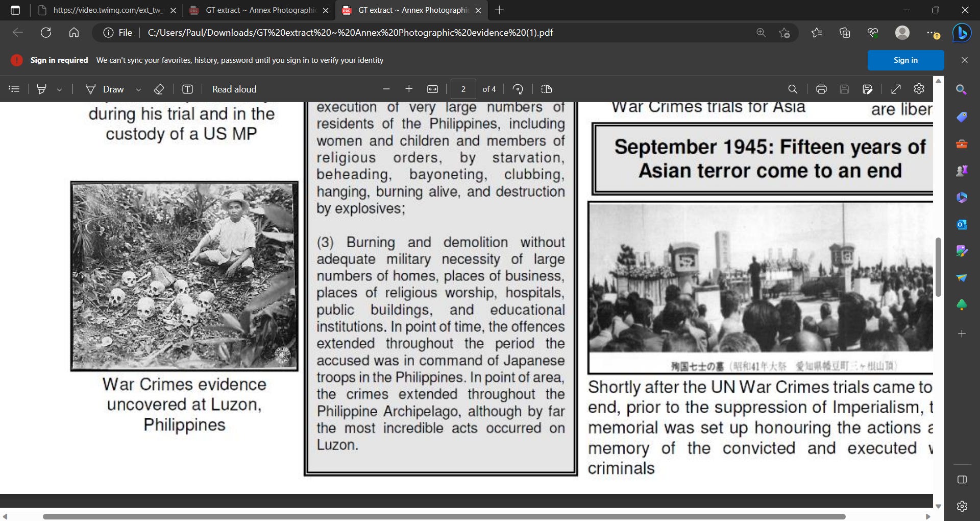Viewport: 980px width, 521px height.
Task: Open Collections panel
Action: coord(845,33)
